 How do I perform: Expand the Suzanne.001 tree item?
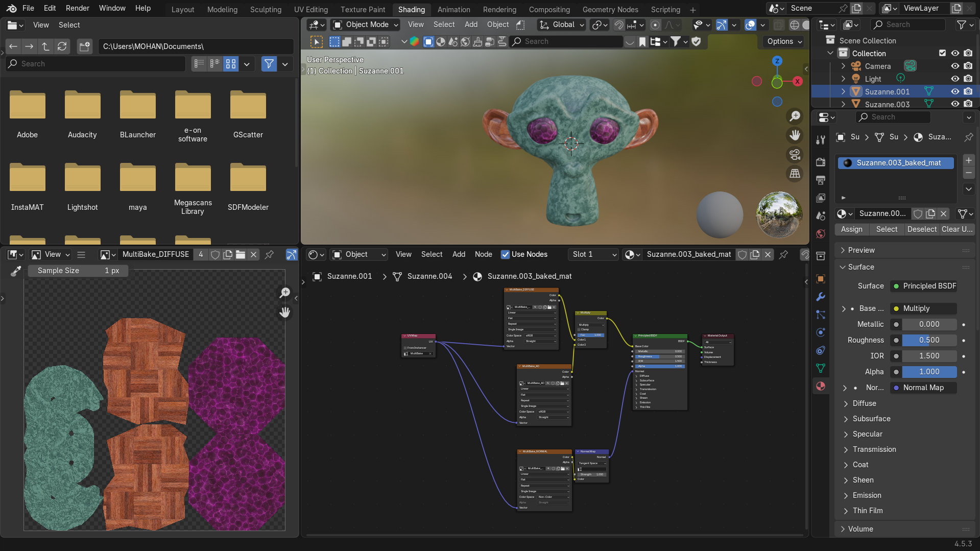(x=844, y=91)
